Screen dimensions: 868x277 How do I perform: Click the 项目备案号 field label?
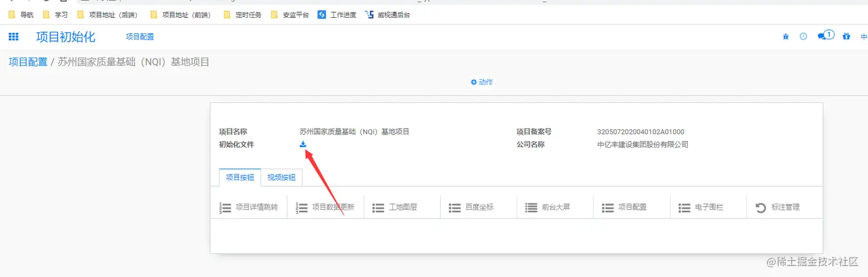(534, 132)
